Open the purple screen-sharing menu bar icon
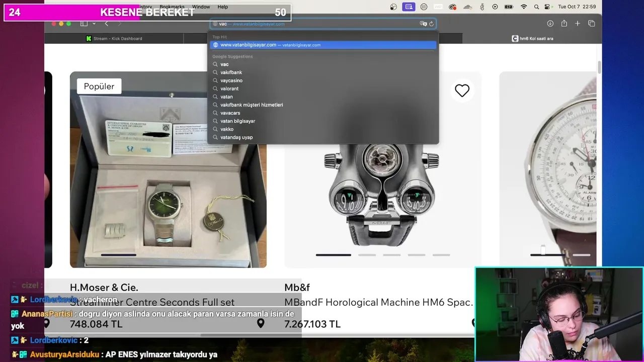644x362 pixels. (x=409, y=7)
